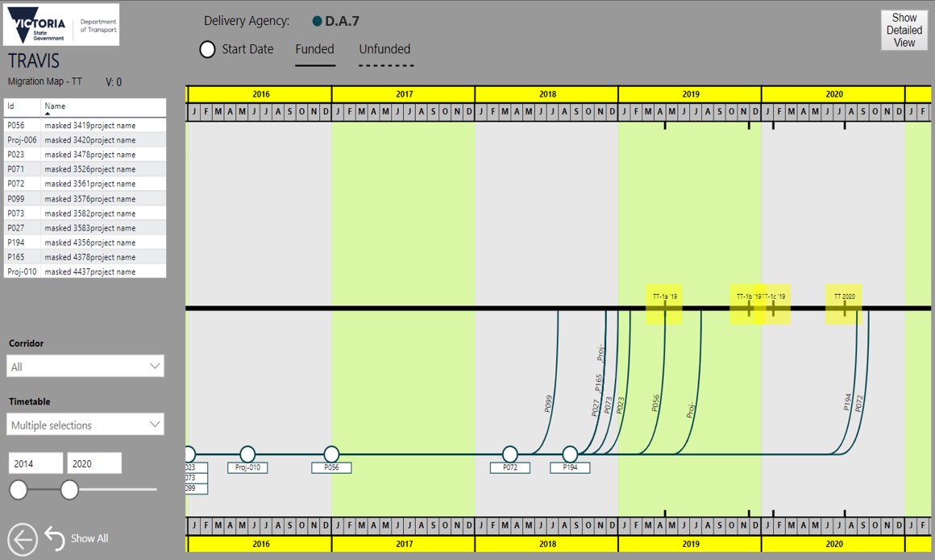
Task: Click the circled back arrow icon
Action: (23, 539)
